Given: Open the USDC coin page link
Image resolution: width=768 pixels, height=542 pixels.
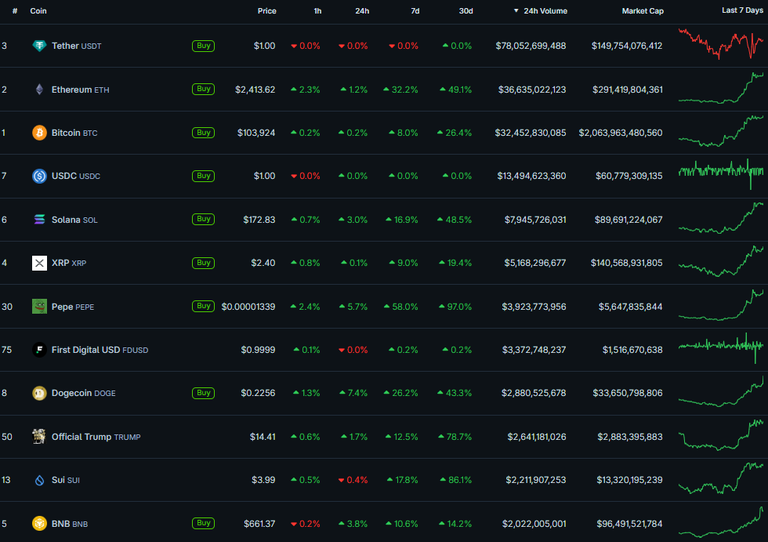Looking at the screenshot, I should point(76,176).
